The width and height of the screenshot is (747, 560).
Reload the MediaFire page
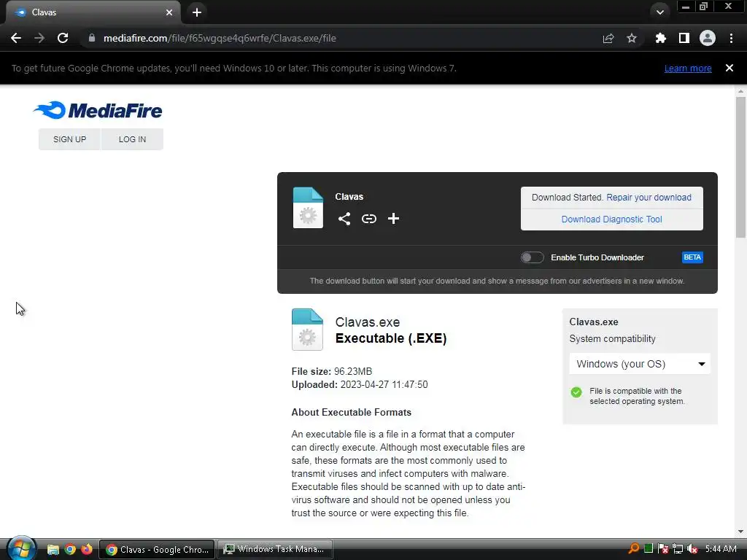click(x=63, y=38)
